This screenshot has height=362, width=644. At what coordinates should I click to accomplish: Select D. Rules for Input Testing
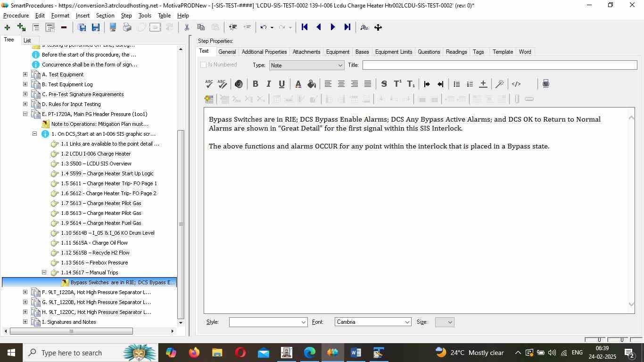71,104
